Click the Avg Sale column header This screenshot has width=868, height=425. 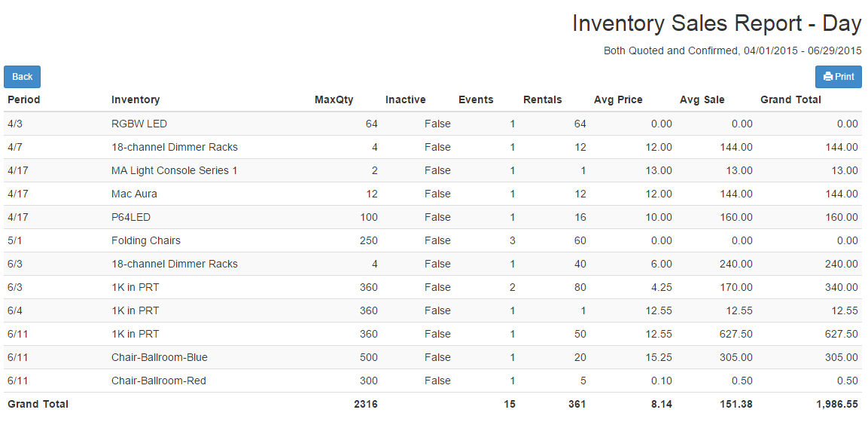702,99
